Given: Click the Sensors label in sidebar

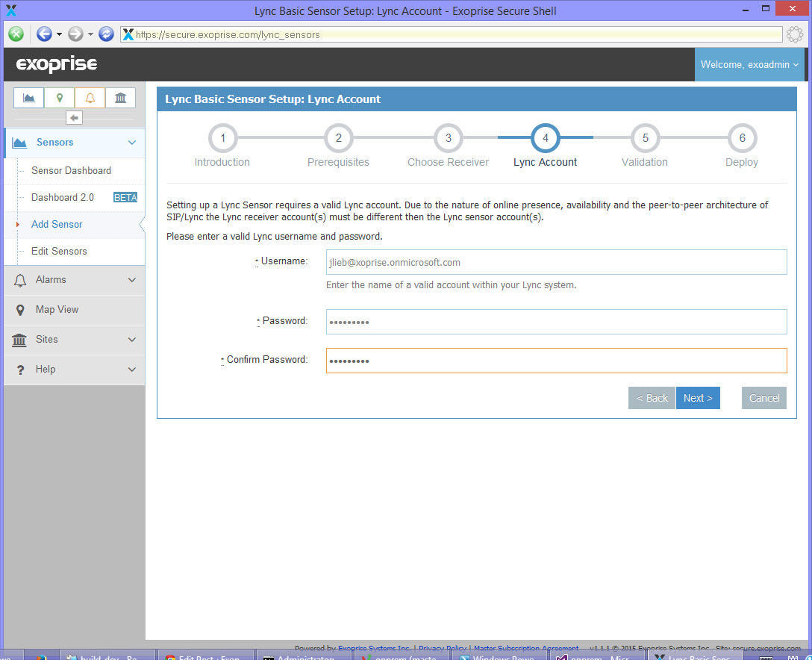Looking at the screenshot, I should click(54, 143).
